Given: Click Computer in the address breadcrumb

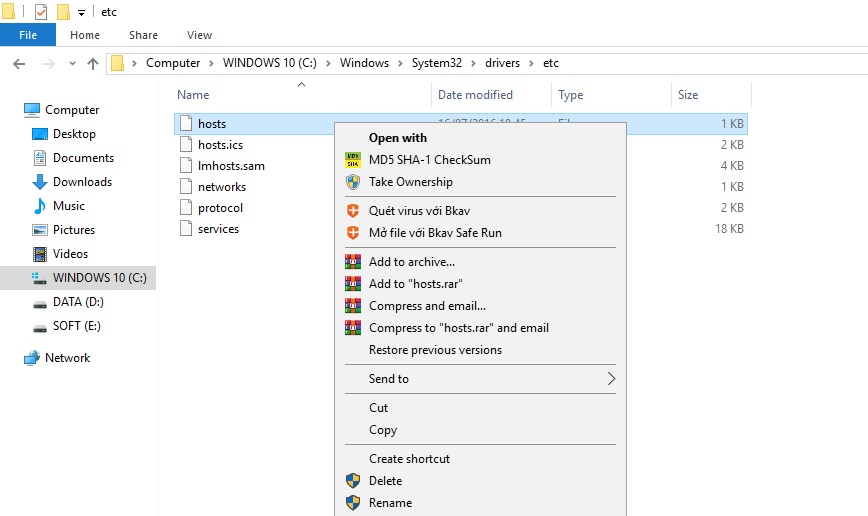Looking at the screenshot, I should [173, 63].
